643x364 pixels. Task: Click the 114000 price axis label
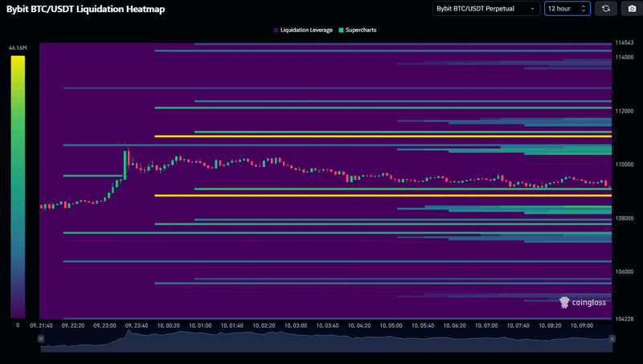coord(625,57)
